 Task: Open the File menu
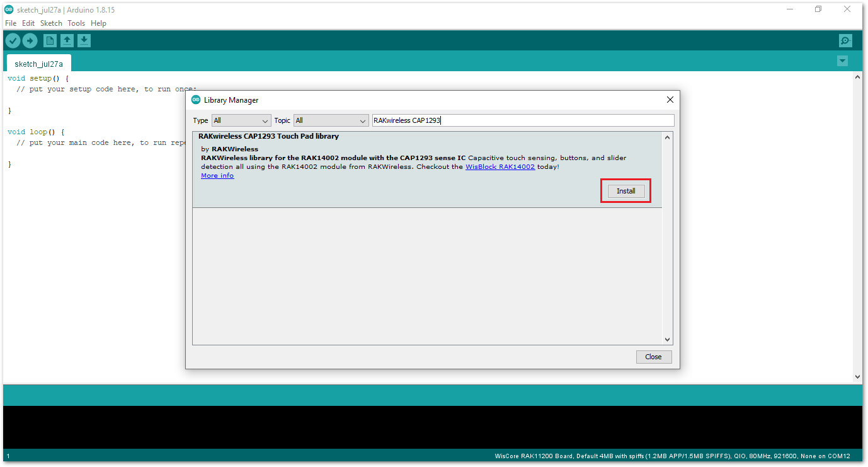coord(11,23)
